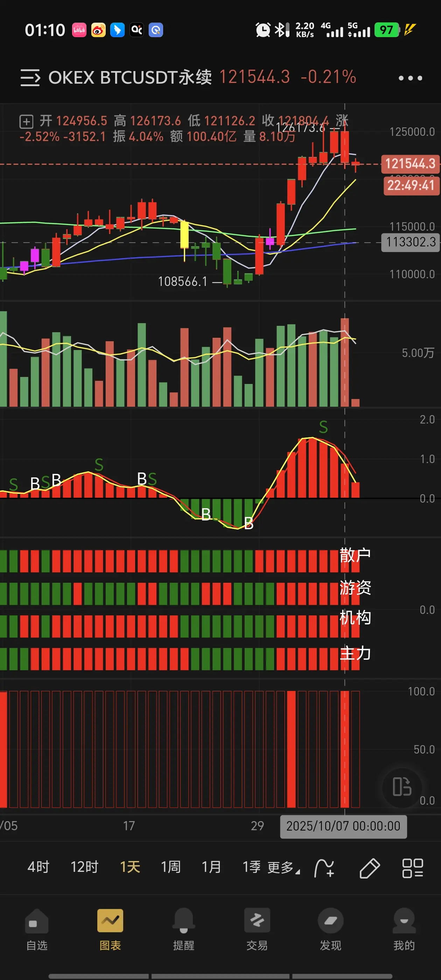Tap the 振 4.04% amplitude value
The width and height of the screenshot is (441, 980).
(x=138, y=136)
